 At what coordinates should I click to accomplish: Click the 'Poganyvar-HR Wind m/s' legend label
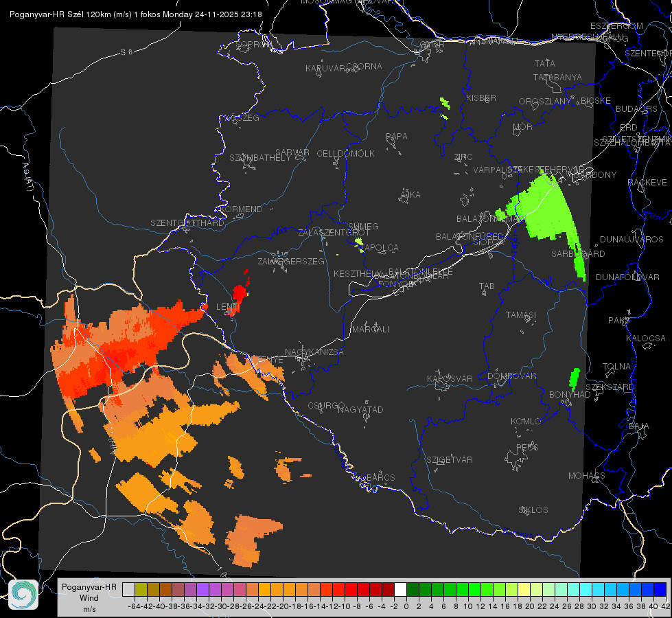pos(89,598)
